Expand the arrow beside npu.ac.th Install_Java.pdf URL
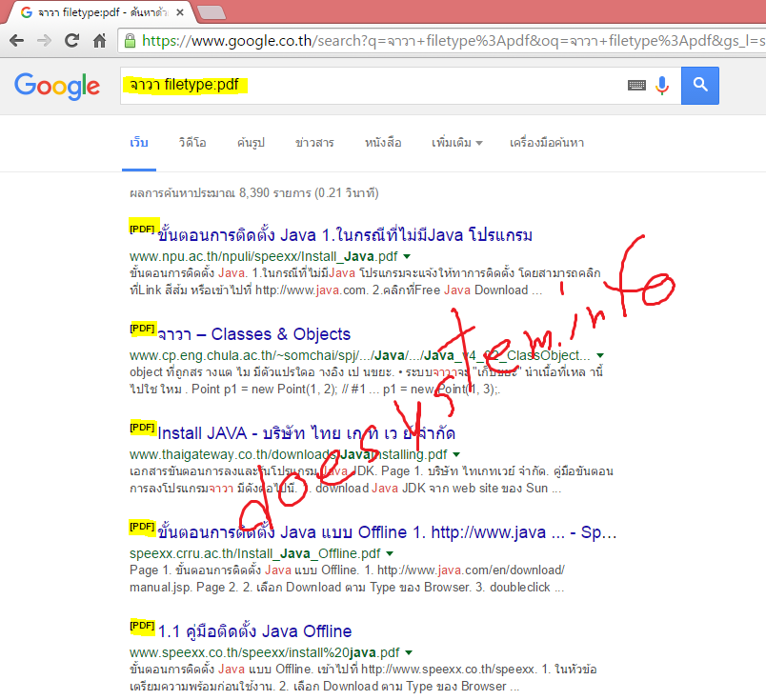The image size is (766, 700). point(407,256)
